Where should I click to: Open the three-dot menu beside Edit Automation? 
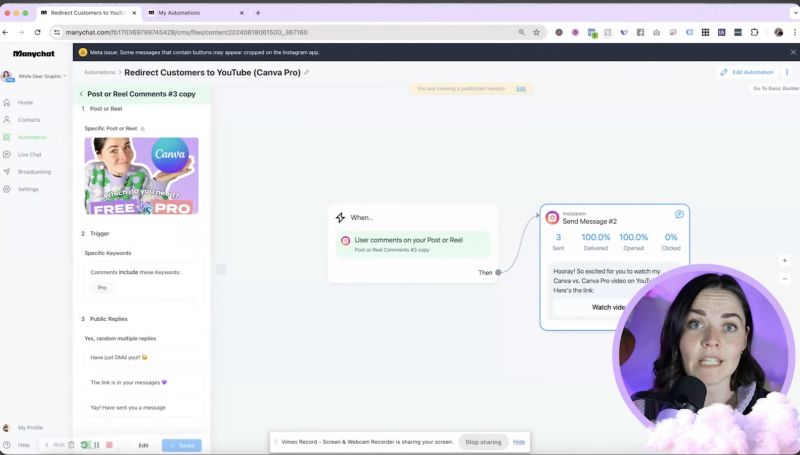(787, 72)
